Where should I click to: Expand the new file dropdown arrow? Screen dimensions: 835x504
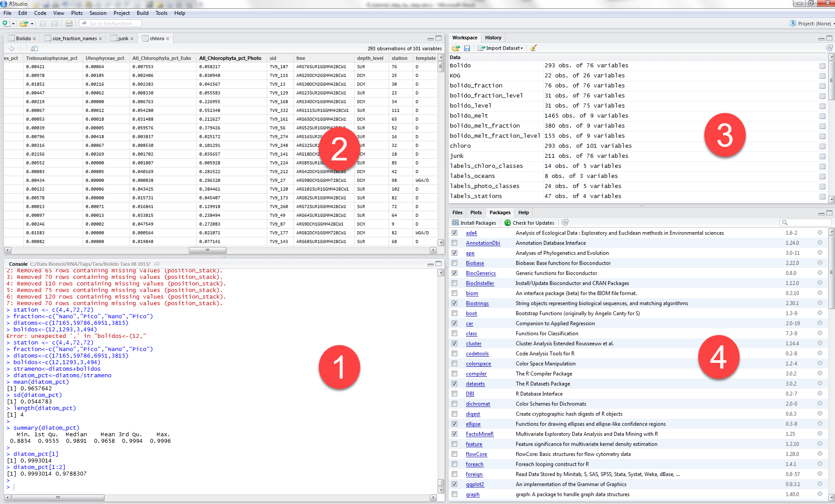pyautogui.click(x=14, y=24)
